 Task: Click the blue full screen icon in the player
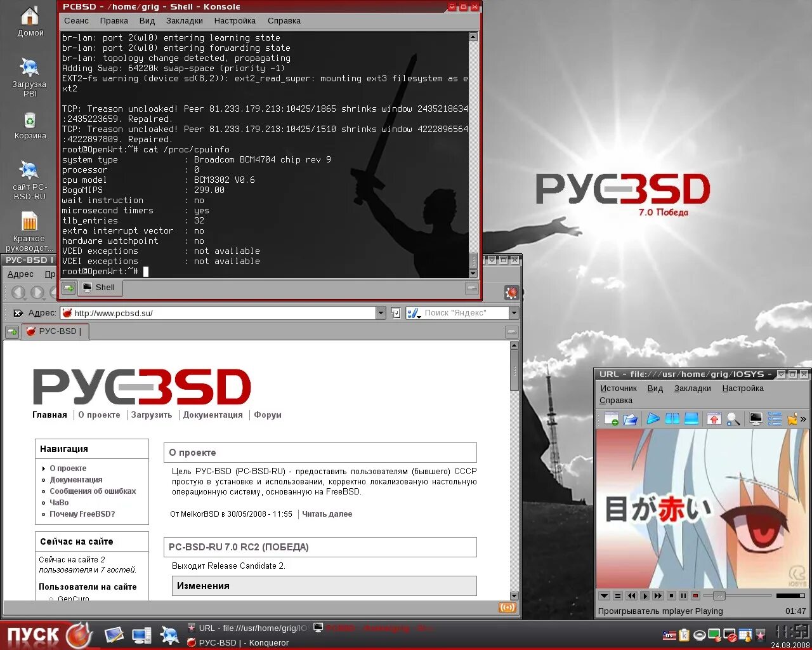(691, 419)
